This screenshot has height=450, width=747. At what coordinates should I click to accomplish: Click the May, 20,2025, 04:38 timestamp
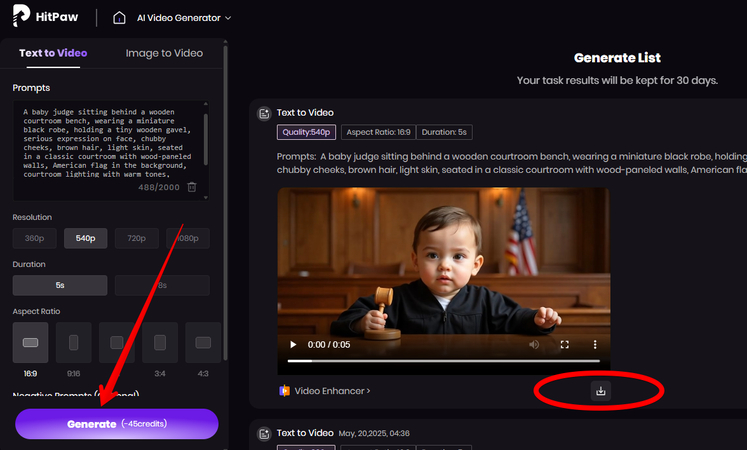point(374,433)
